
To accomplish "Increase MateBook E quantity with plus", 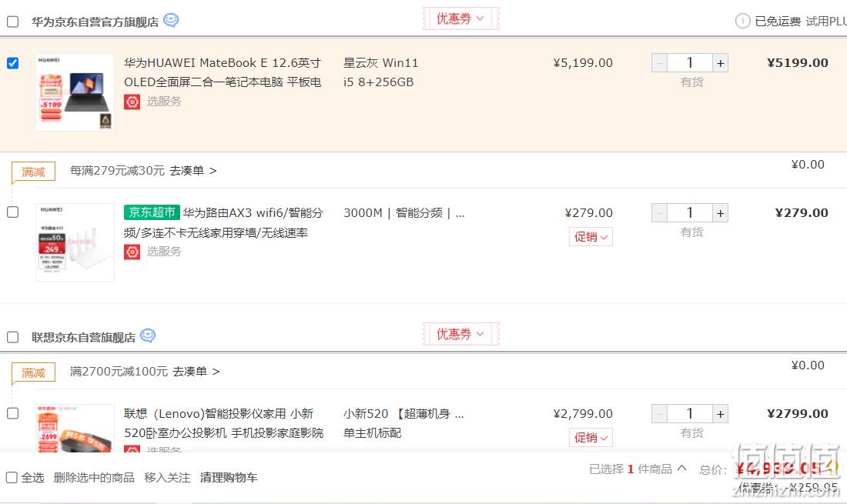I will [x=720, y=63].
